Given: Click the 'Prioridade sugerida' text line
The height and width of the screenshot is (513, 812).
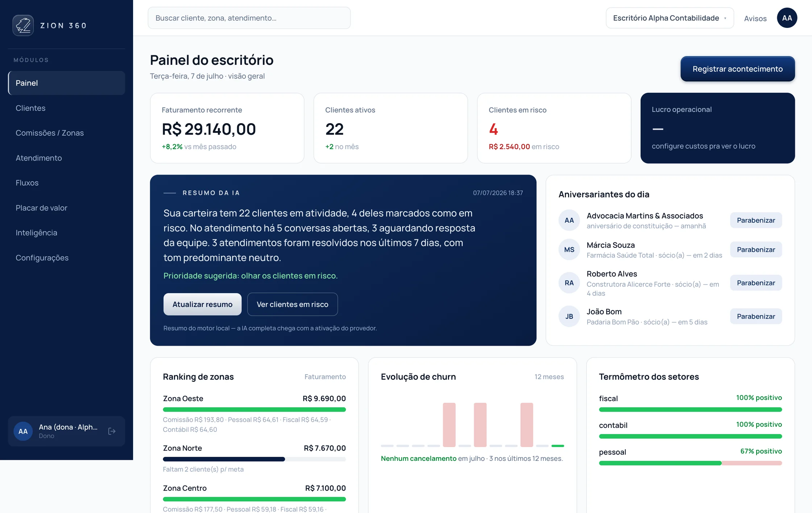Looking at the screenshot, I should pyautogui.click(x=250, y=276).
